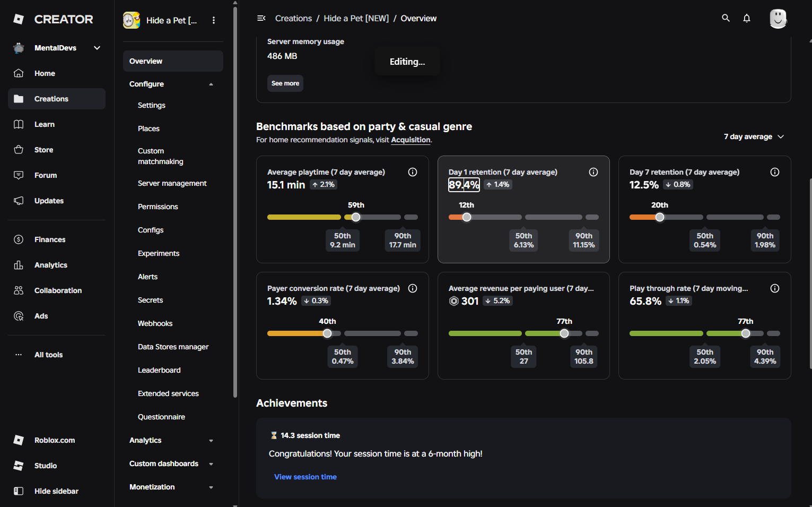Show info for Payer conversion rate
This screenshot has width=812, height=507.
(x=413, y=288)
